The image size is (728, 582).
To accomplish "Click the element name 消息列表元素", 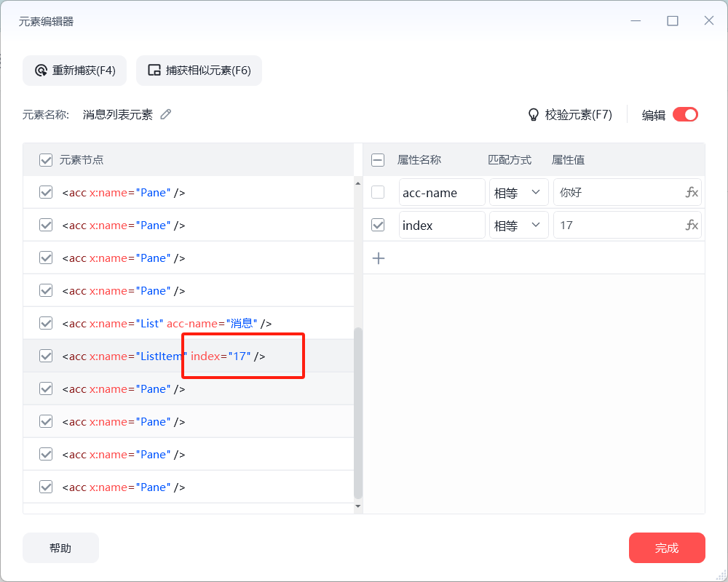I will [x=118, y=115].
